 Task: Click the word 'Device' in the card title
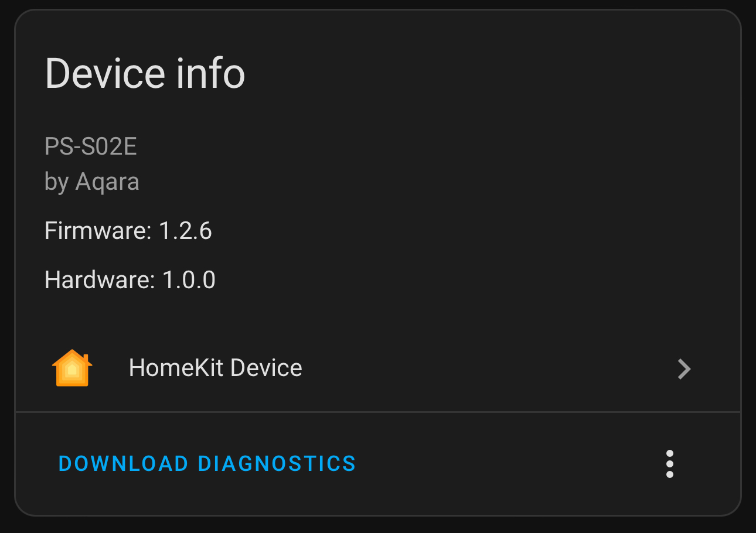[x=105, y=73]
